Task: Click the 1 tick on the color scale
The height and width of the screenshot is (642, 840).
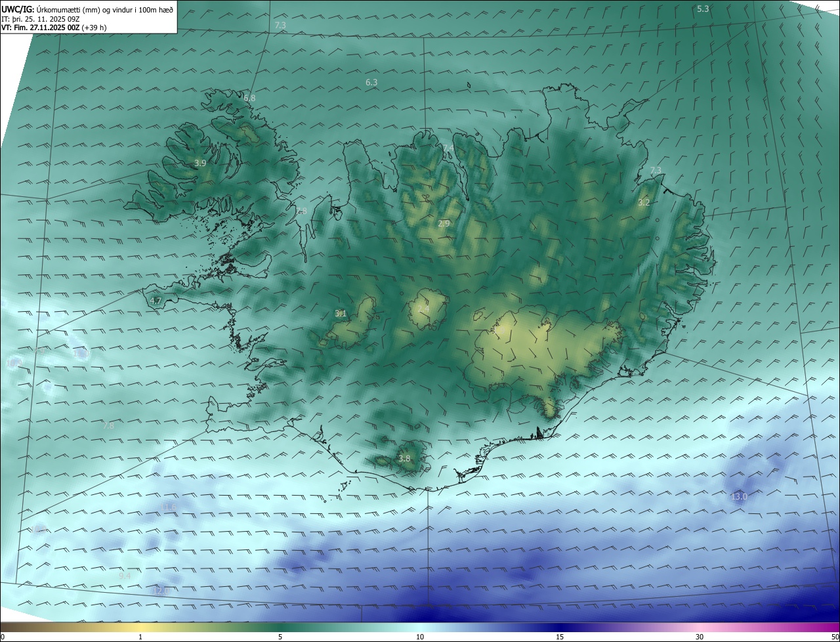Action: 140,637
